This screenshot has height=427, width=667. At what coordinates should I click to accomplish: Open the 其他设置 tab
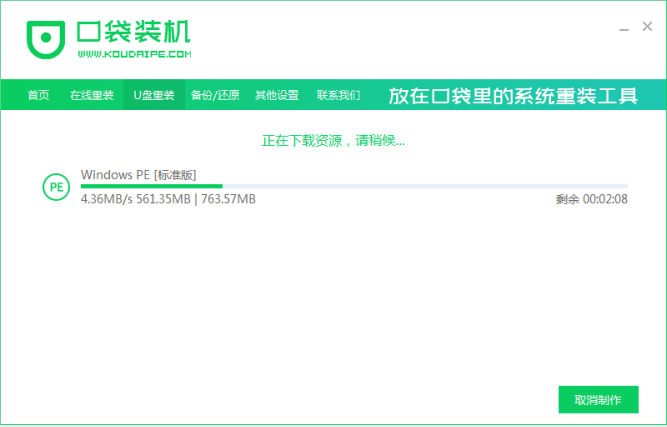[x=277, y=95]
